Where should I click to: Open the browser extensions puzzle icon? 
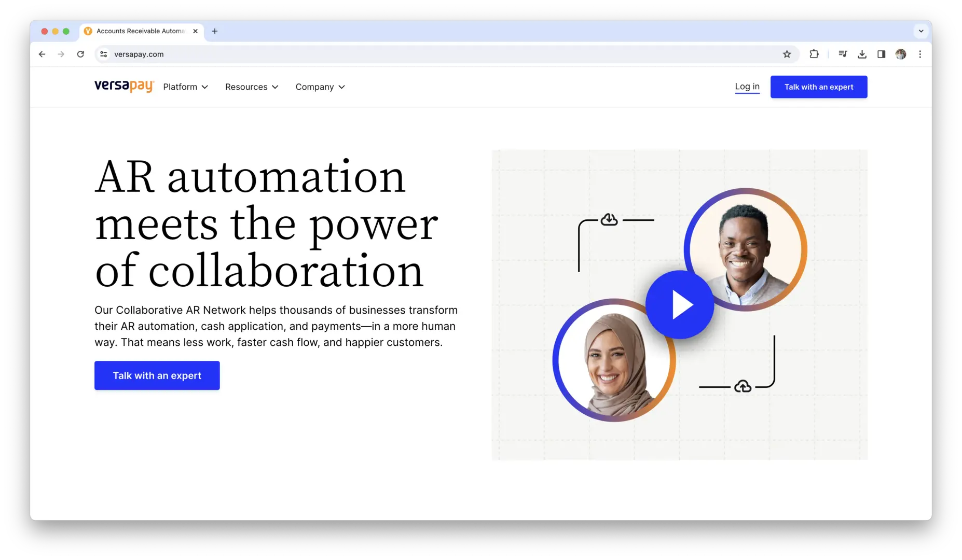[814, 54]
